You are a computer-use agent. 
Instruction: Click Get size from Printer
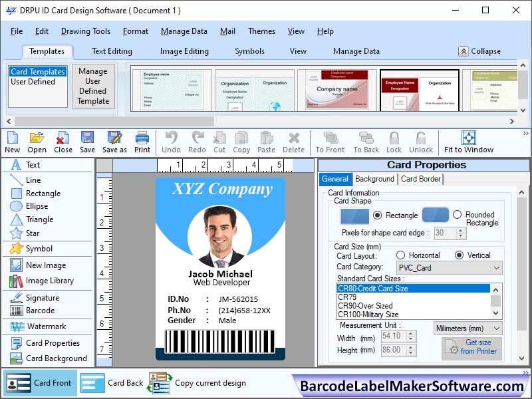point(471,347)
